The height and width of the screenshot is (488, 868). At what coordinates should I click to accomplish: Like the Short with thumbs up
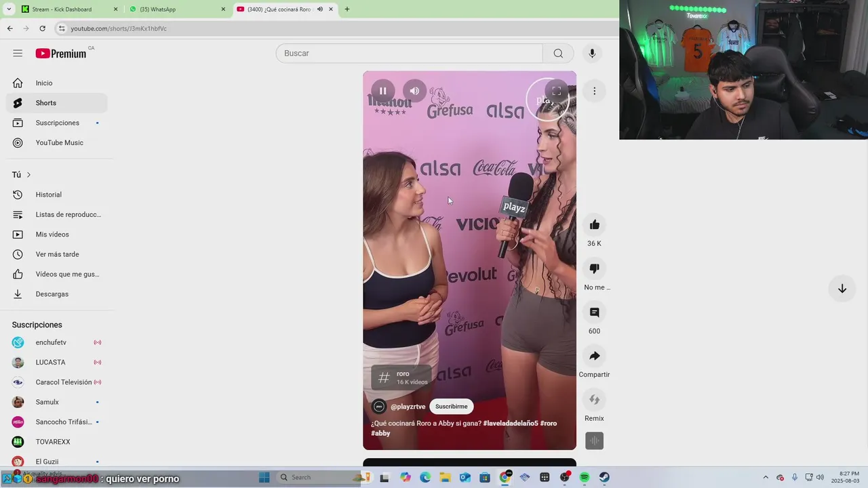594,225
